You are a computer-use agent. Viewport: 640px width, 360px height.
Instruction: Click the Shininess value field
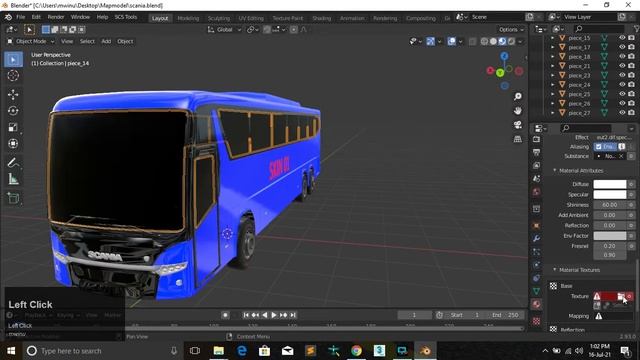609,205
